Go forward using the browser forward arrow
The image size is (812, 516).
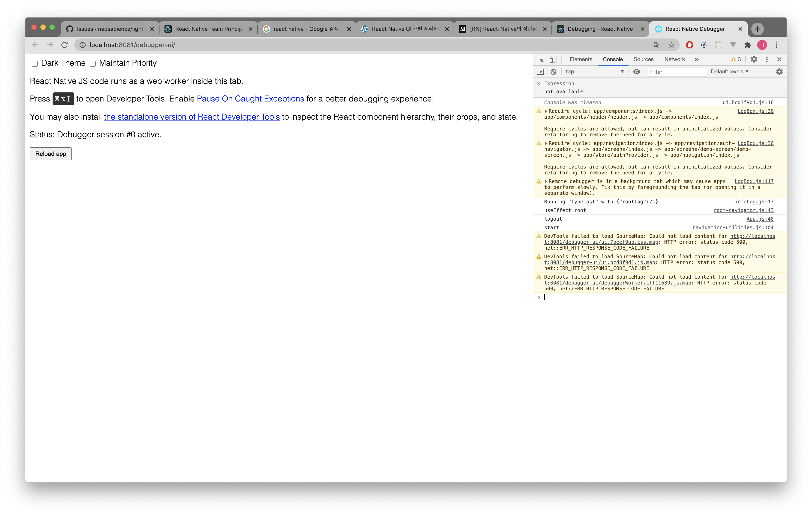tap(50, 45)
